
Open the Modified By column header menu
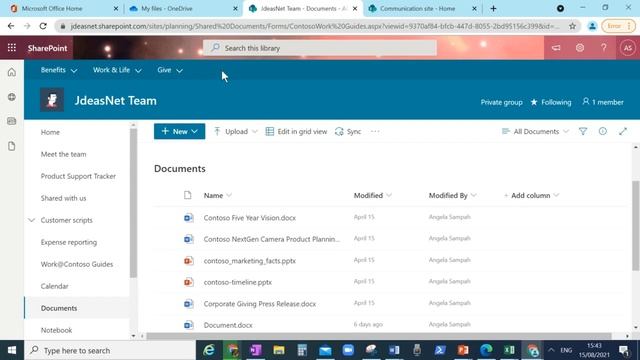452,195
